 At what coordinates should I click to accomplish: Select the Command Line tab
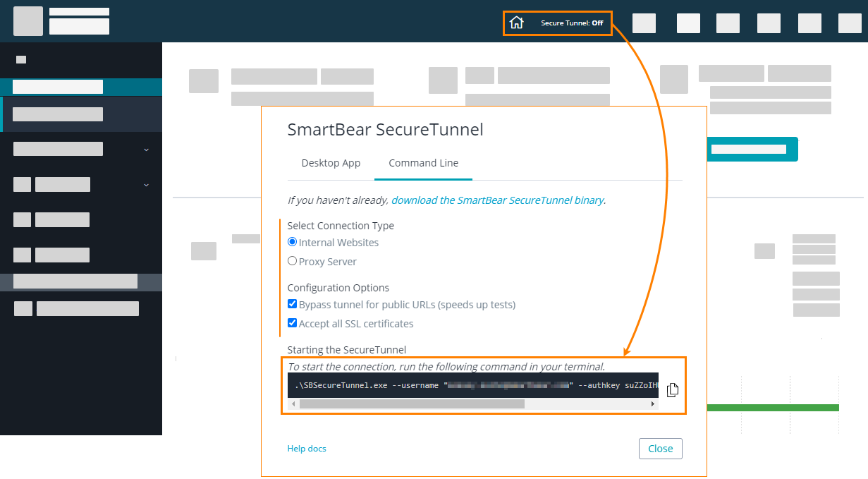(423, 163)
